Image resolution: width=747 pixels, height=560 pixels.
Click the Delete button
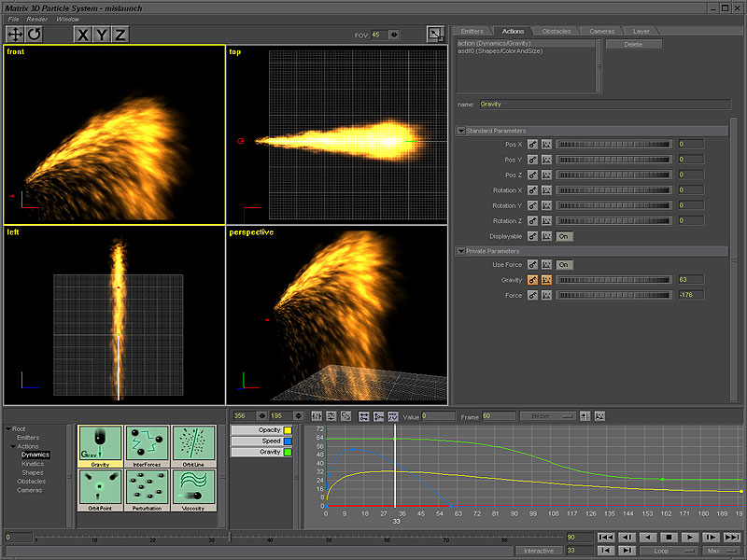pyautogui.click(x=633, y=44)
